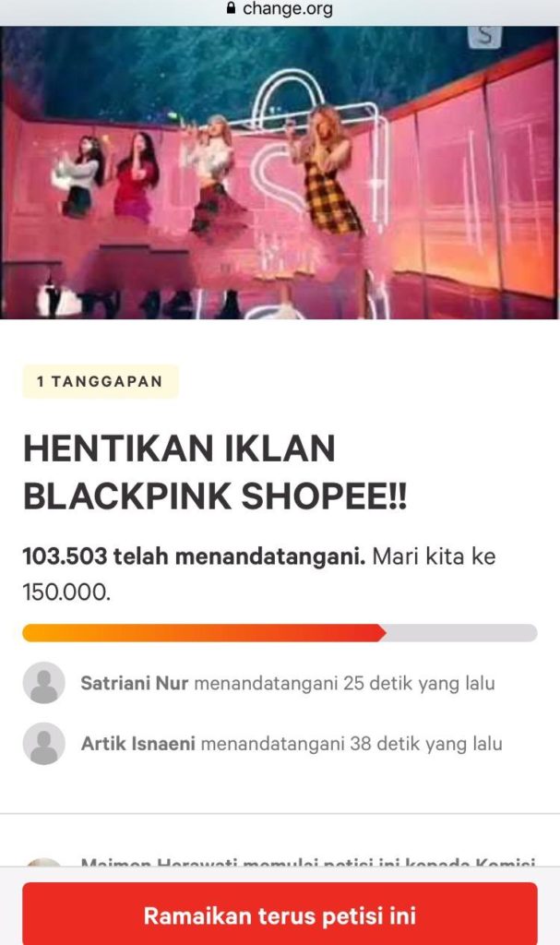Click the 103.503 telah menandatangani count

pyautogui.click(x=194, y=556)
